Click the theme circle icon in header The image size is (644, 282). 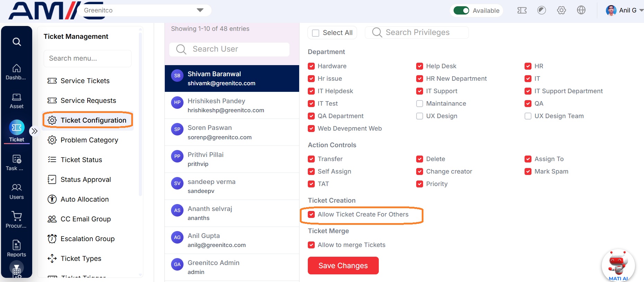pos(542,10)
